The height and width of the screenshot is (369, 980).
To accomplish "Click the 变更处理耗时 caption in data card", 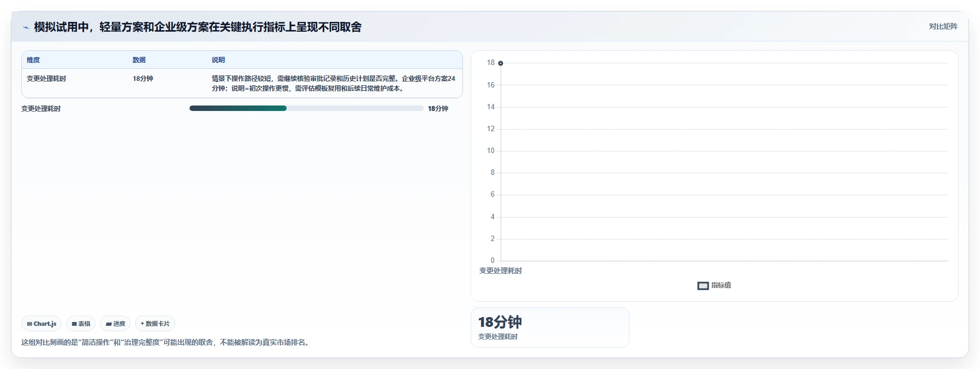I will click(498, 337).
